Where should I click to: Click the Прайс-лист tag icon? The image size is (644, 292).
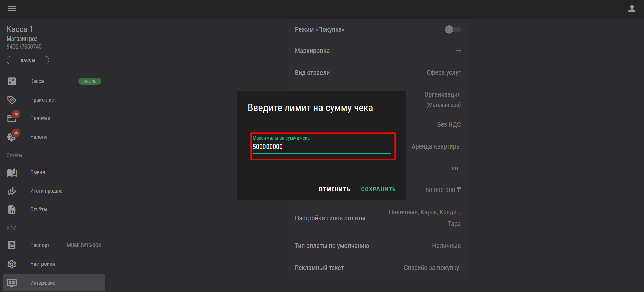12,100
